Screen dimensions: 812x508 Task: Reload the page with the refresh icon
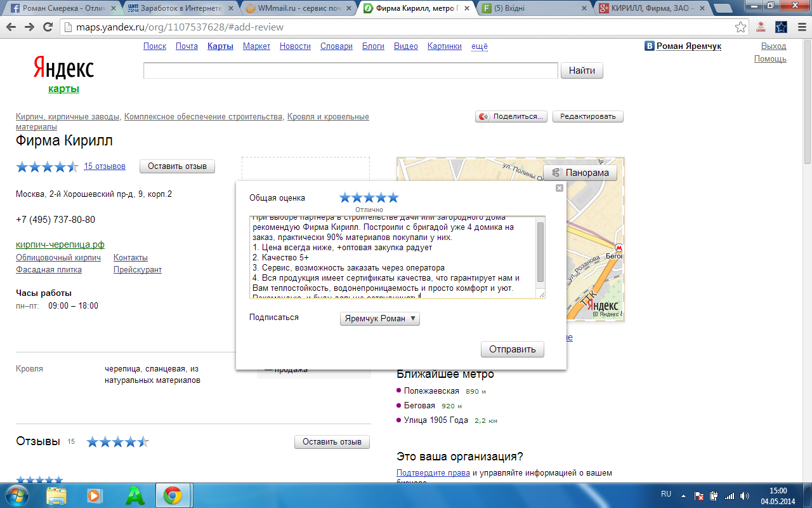pyautogui.click(x=48, y=27)
